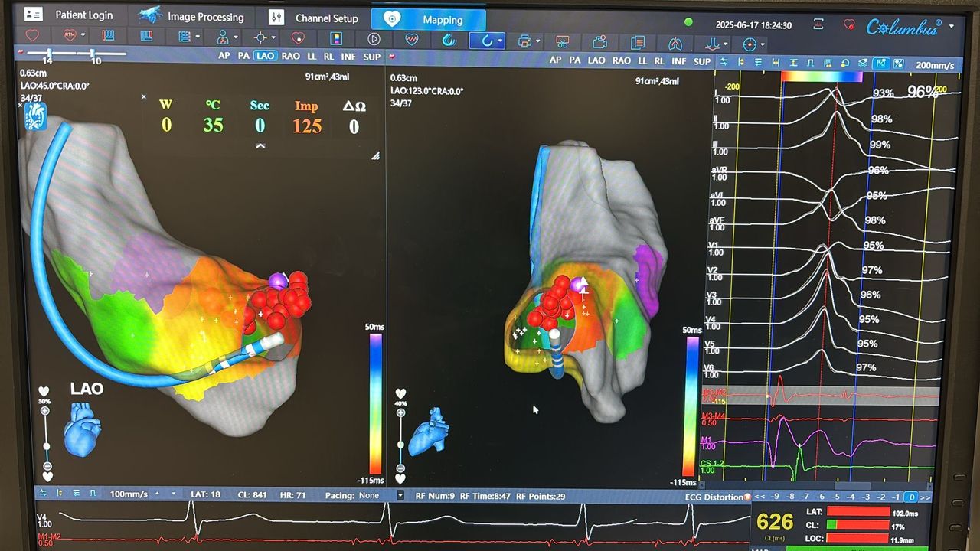The image size is (980, 551).
Task: Open the Pacing None dropdown
Action: pyautogui.click(x=400, y=495)
